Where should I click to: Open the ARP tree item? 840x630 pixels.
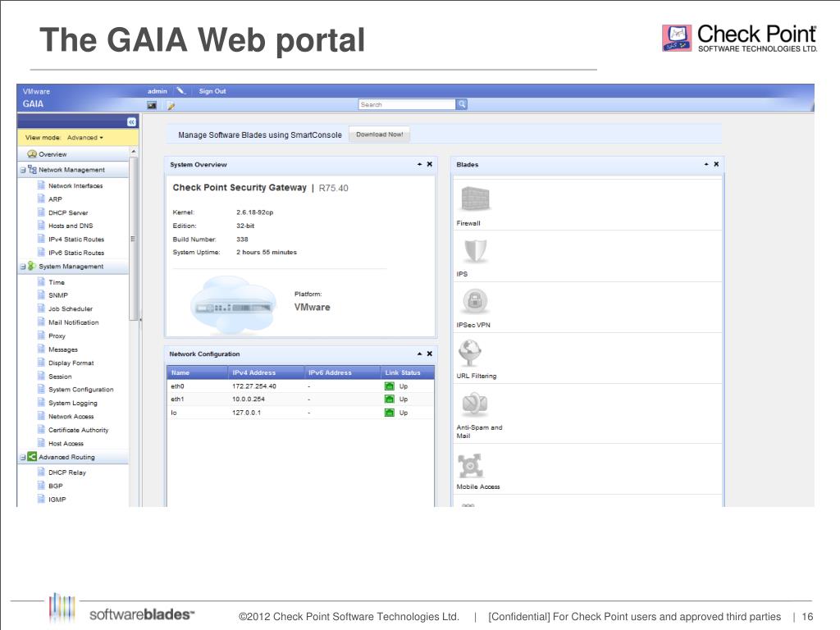tap(55, 199)
